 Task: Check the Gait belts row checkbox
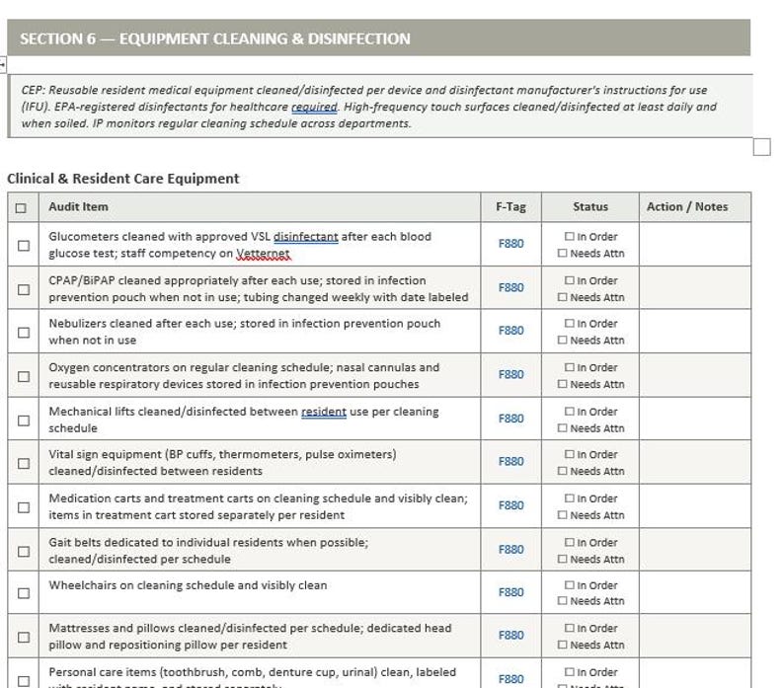pos(24,552)
